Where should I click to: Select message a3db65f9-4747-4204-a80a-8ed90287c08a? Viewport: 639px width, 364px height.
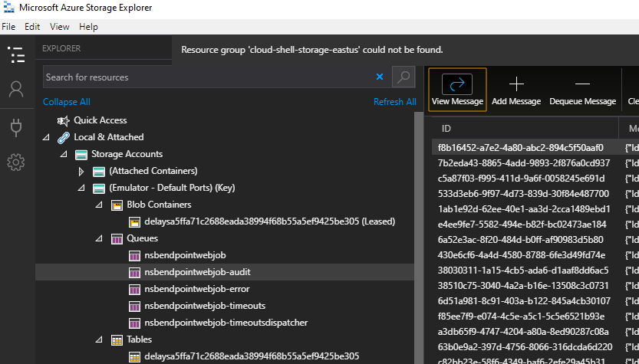[525, 332]
